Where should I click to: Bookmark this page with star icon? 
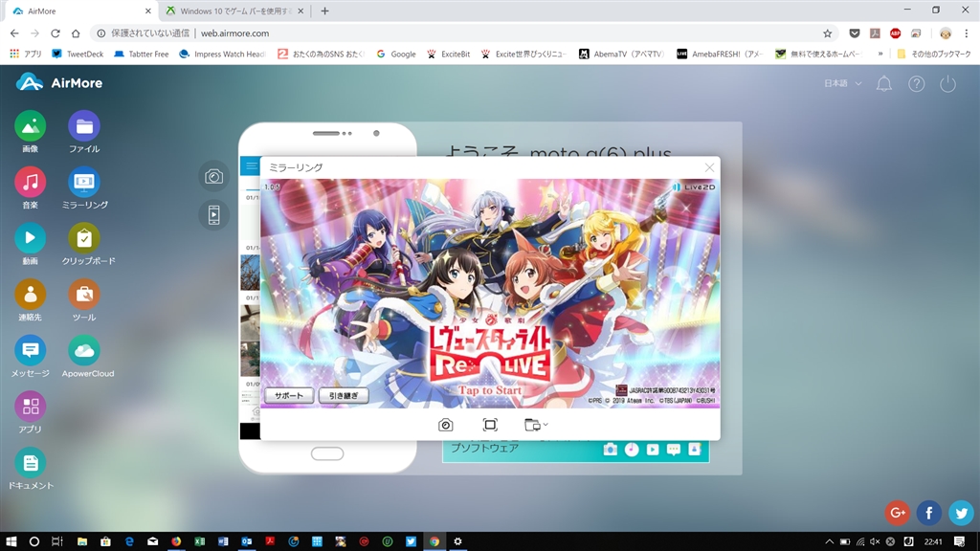pos(827,33)
